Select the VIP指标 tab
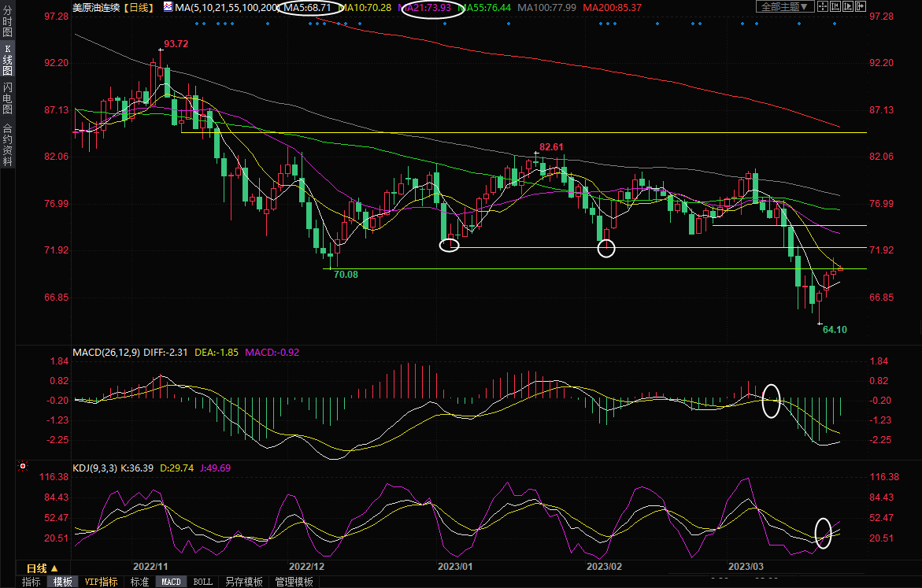This screenshot has height=588, width=922. pyautogui.click(x=102, y=582)
